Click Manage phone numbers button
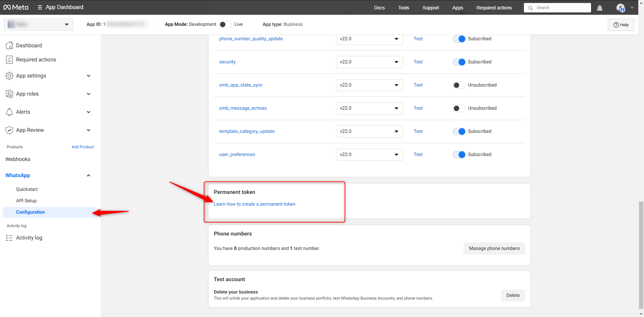The width and height of the screenshot is (644, 317). 494,249
